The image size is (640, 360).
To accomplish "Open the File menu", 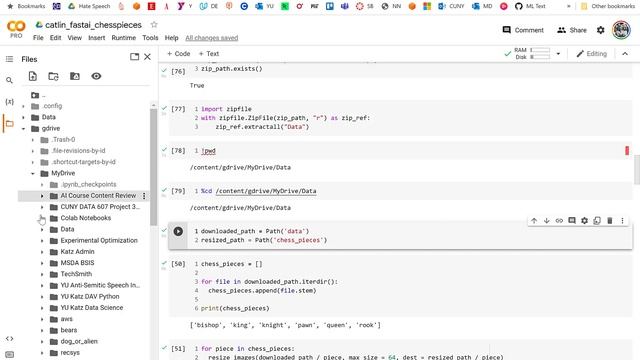I will [x=38, y=38].
